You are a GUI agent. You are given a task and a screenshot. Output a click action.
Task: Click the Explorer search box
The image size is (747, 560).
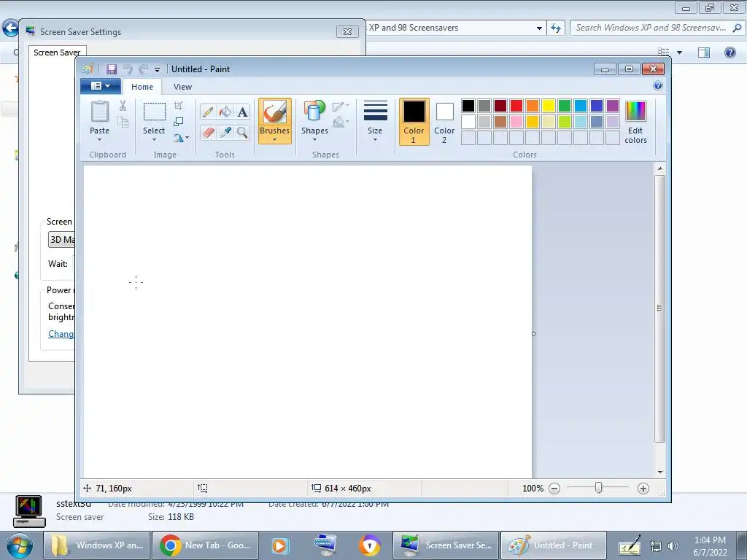657,28
